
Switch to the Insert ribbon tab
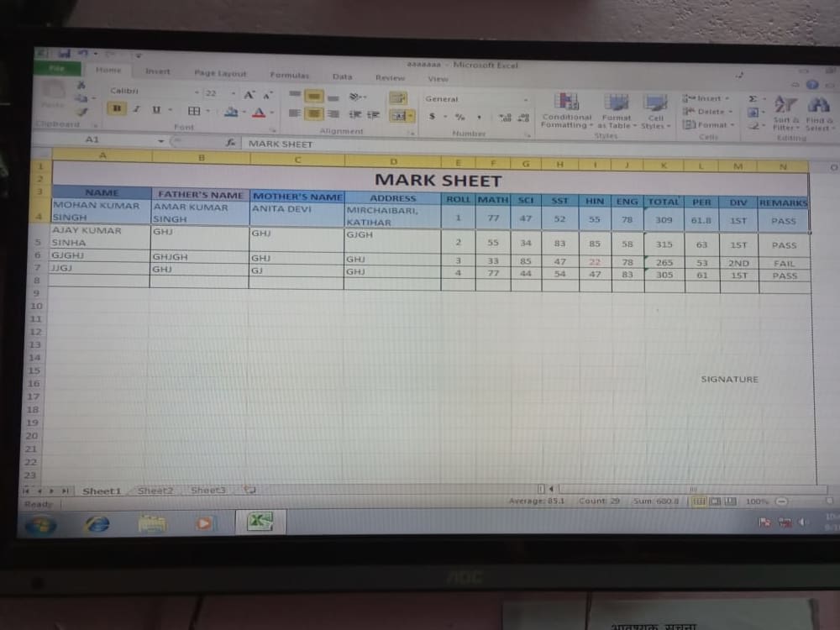coord(158,71)
